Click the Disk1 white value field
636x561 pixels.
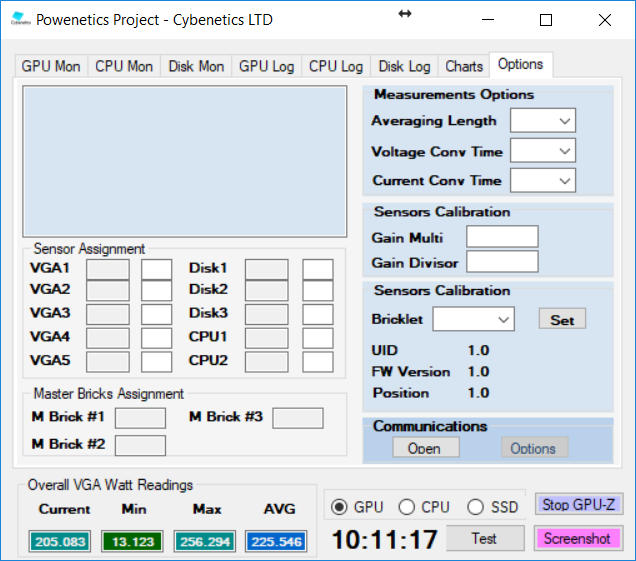tap(318, 269)
